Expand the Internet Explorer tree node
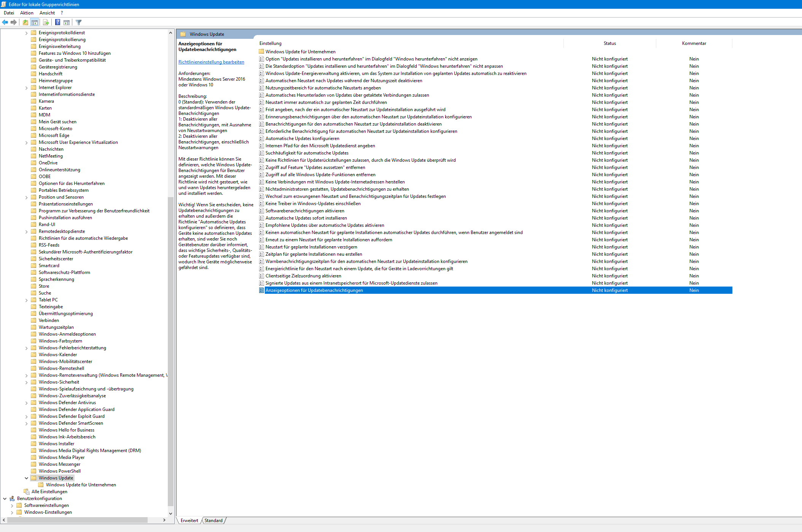This screenshot has height=532, width=802. (26, 88)
